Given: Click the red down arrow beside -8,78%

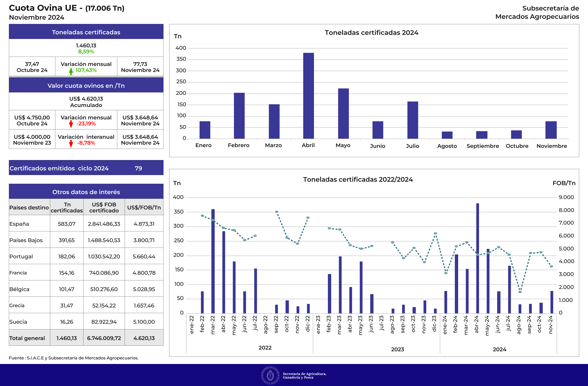Looking at the screenshot, I should pyautogui.click(x=71, y=144).
